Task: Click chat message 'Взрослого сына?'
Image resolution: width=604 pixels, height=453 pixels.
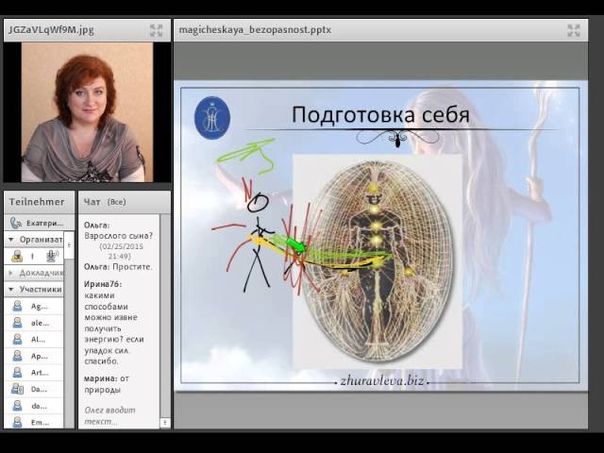Action: (x=118, y=236)
